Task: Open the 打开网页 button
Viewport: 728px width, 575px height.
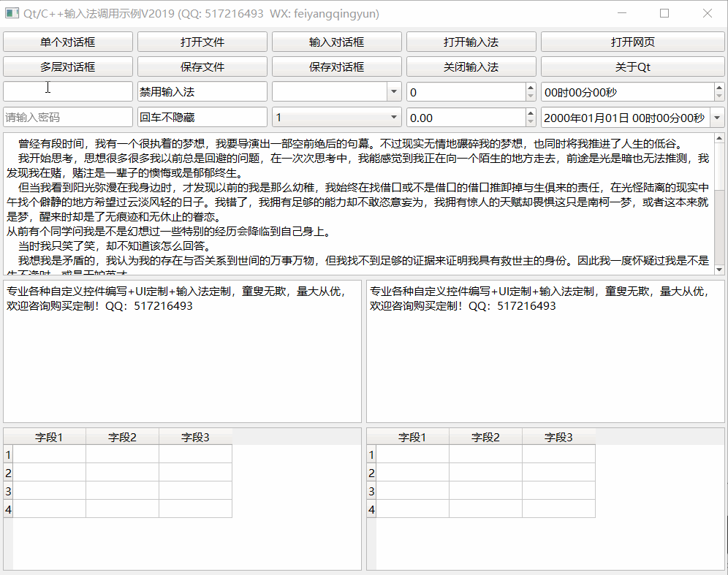Action: (632, 42)
